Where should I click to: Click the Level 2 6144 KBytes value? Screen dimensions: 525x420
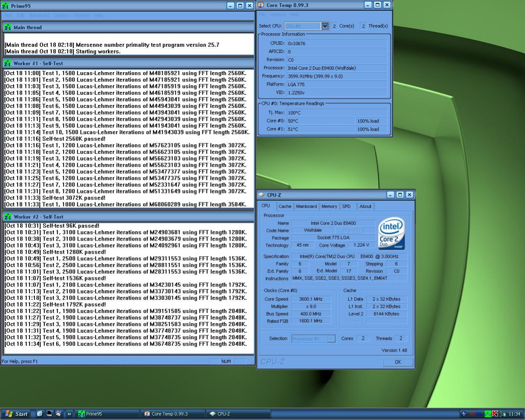click(x=386, y=314)
